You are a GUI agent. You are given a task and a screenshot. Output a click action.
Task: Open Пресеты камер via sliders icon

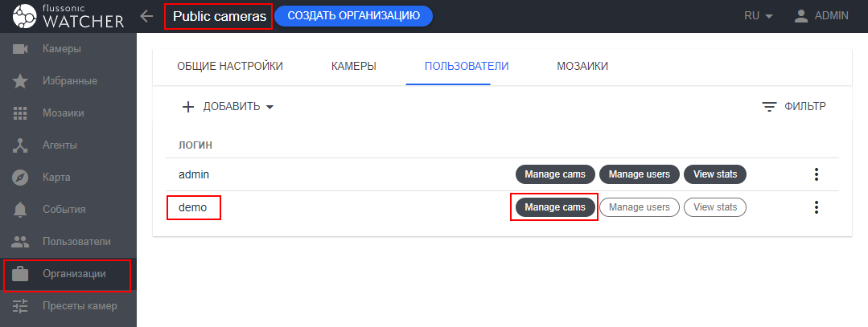(22, 306)
